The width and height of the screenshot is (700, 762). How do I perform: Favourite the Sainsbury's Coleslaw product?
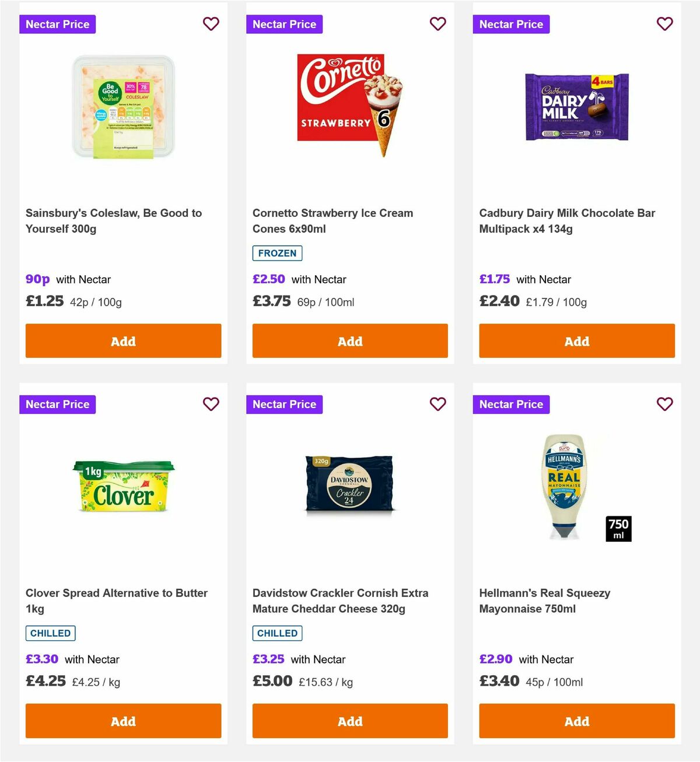pyautogui.click(x=211, y=24)
